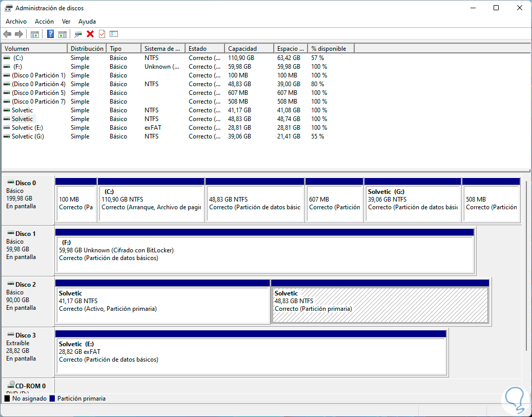Select the Solvetic (E:) exFAT partition on Disco 3
Screen dimensions: 532x417
click(251, 352)
